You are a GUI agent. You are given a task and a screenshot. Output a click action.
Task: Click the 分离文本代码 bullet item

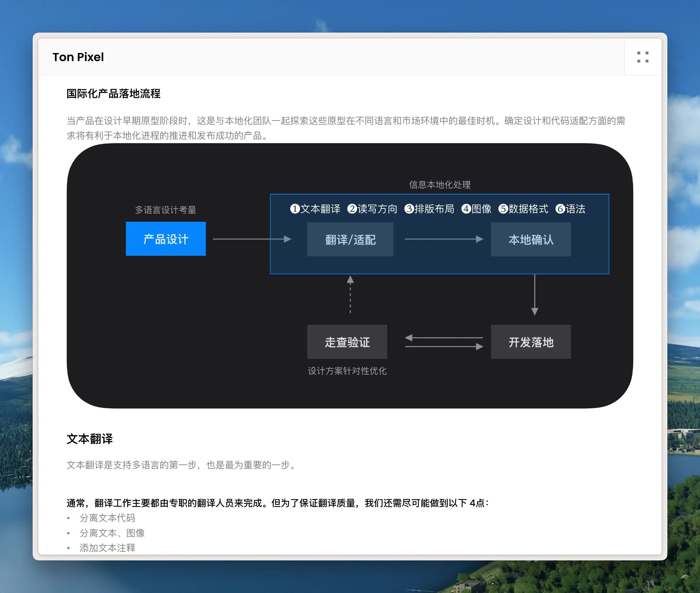[x=107, y=518]
